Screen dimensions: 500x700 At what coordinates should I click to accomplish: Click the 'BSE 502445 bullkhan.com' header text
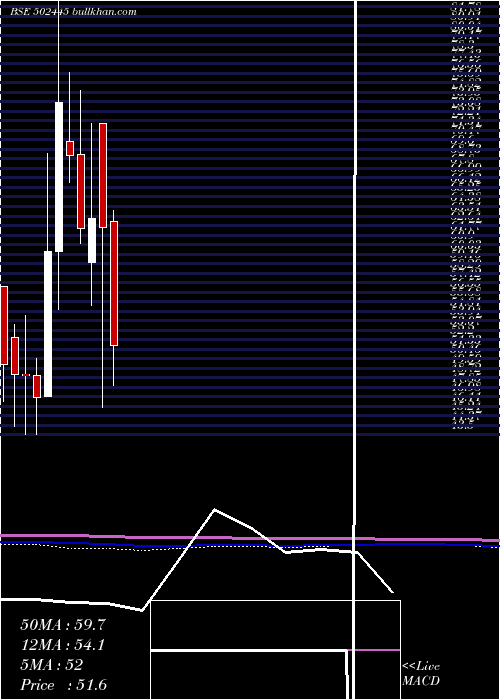click(73, 12)
